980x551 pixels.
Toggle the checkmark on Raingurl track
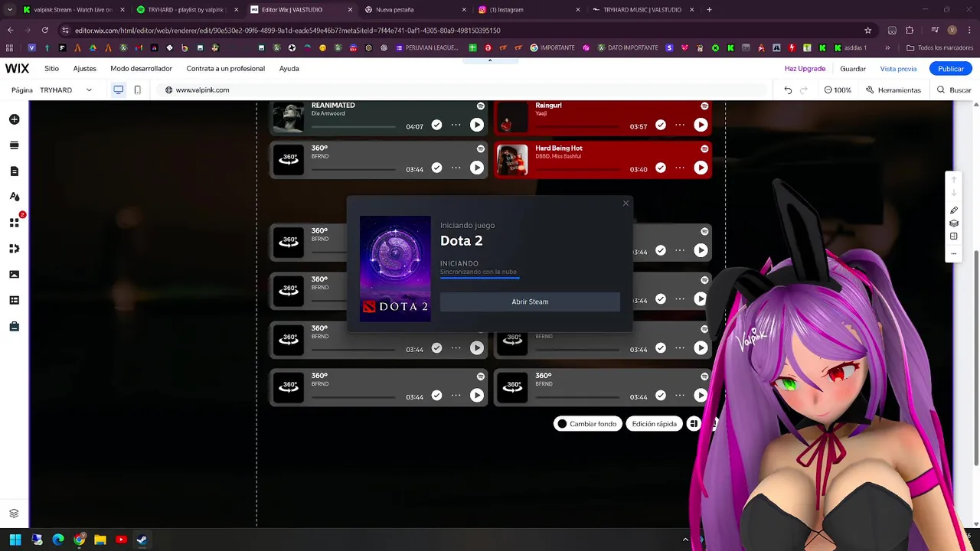[x=660, y=125]
